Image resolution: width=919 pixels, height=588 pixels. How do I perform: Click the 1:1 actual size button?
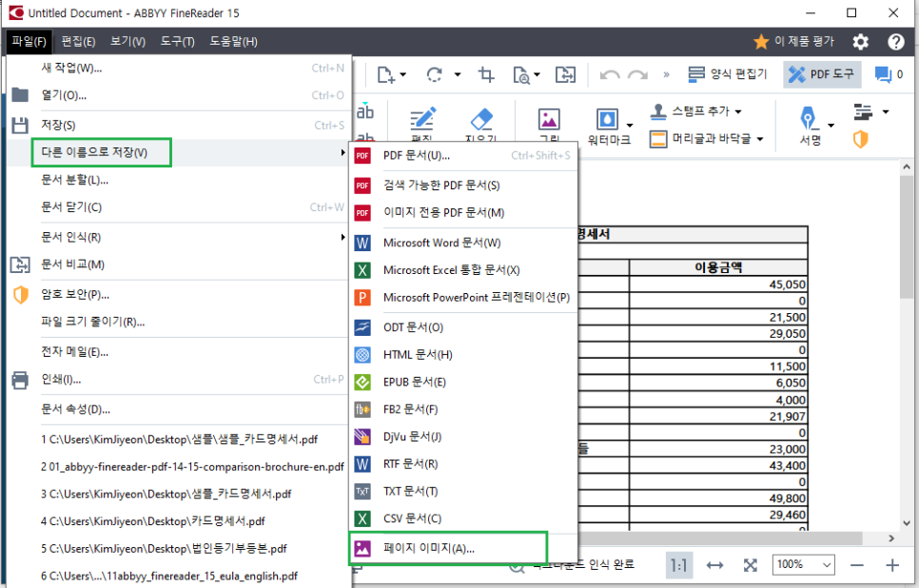(678, 565)
